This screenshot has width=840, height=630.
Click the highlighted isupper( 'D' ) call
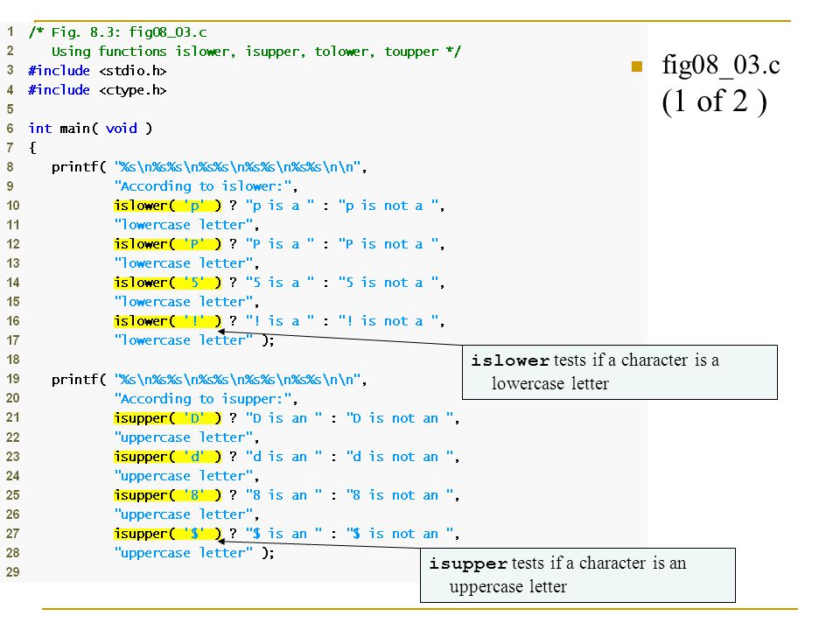pos(167,418)
